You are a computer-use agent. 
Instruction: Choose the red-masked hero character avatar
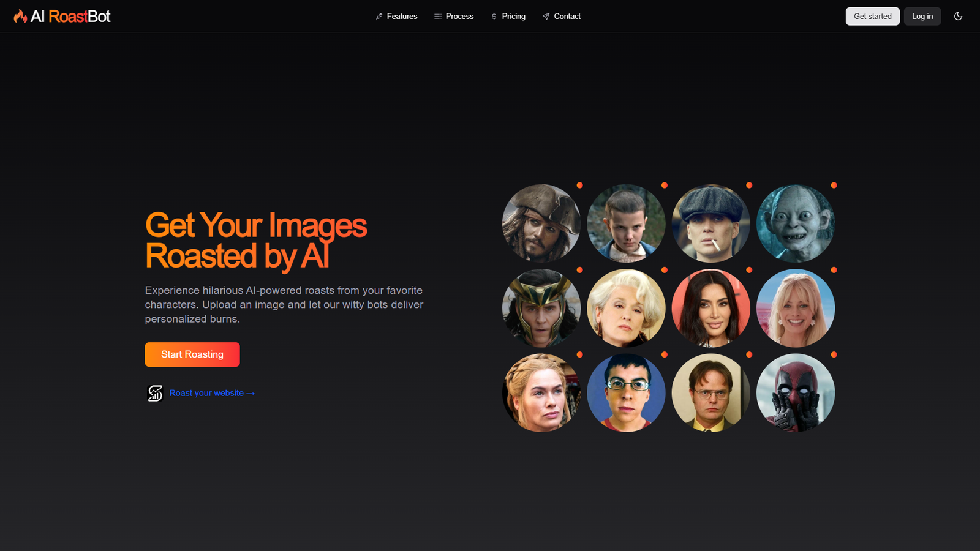(x=796, y=393)
